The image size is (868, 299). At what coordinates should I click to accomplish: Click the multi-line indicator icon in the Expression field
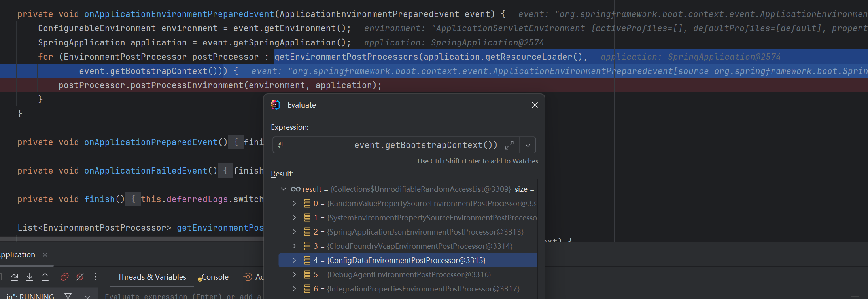280,145
